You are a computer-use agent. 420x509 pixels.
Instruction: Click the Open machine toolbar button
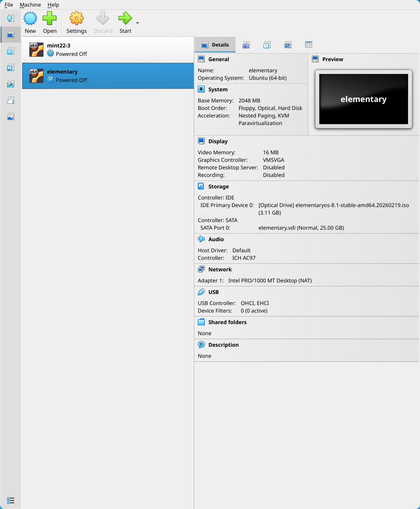tap(50, 23)
